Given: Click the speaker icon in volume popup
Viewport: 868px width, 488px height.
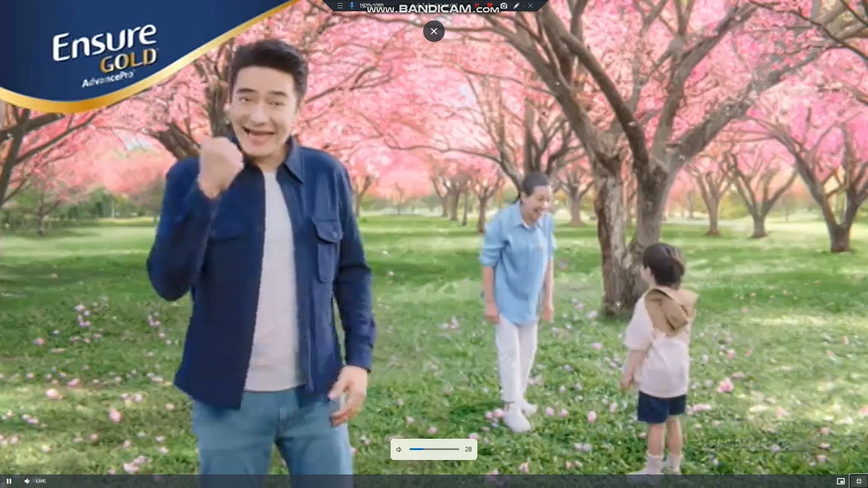Looking at the screenshot, I should pyautogui.click(x=399, y=449).
